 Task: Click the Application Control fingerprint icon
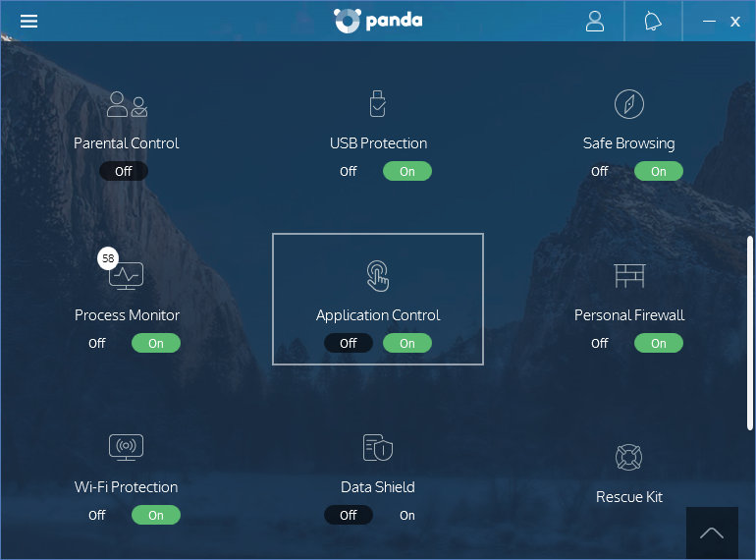378,276
